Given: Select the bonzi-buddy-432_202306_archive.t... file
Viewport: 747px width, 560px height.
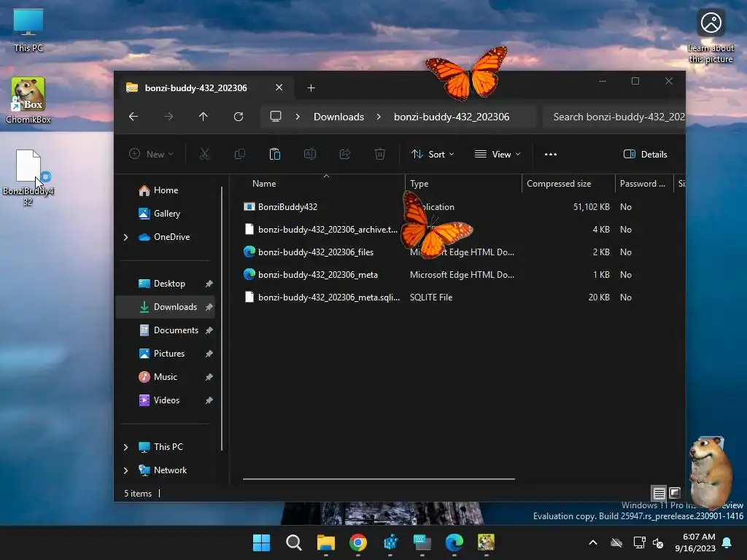Looking at the screenshot, I should [328, 229].
